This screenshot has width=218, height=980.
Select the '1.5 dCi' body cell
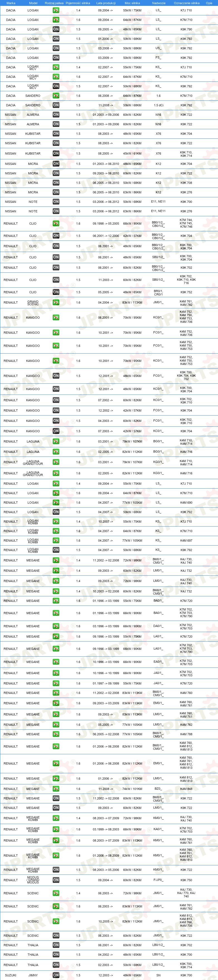(158, 105)
